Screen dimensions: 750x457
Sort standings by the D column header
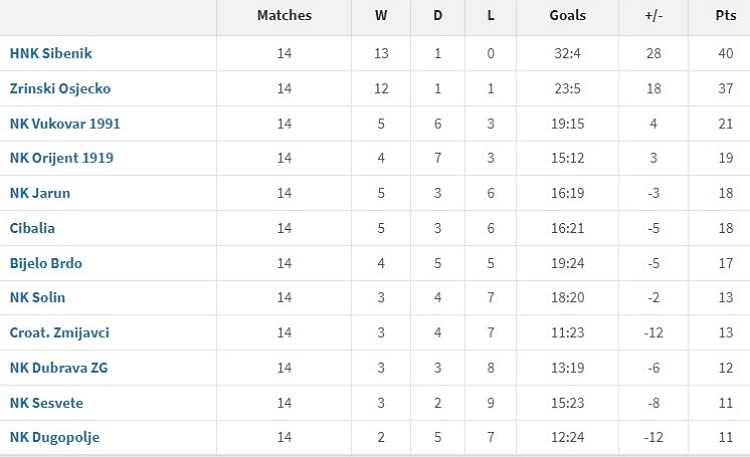[438, 15]
